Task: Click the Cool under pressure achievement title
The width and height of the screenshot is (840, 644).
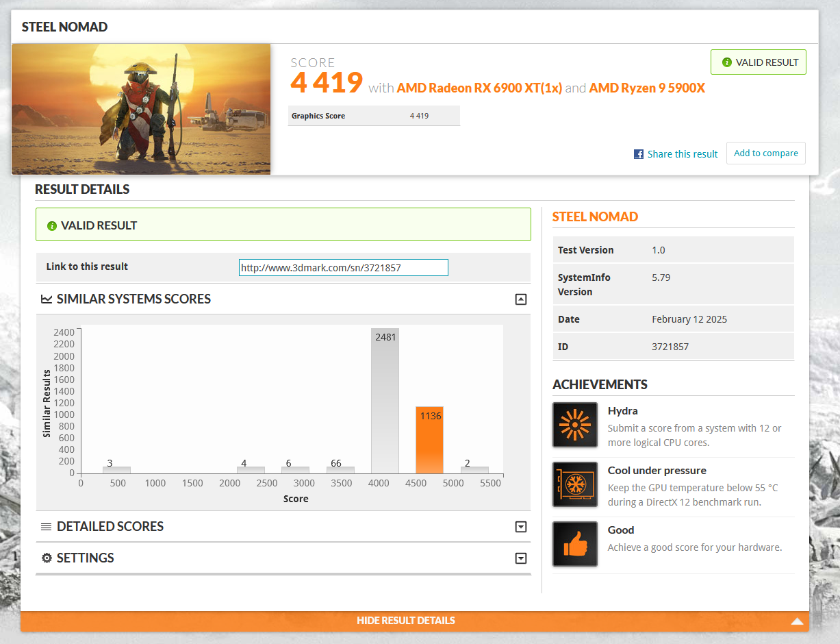Action: [657, 471]
